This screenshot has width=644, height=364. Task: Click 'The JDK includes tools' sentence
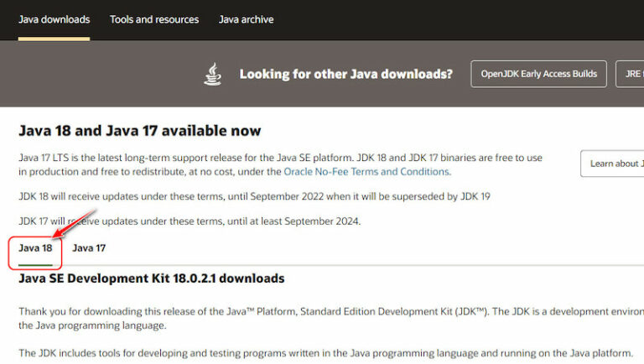tap(325, 353)
